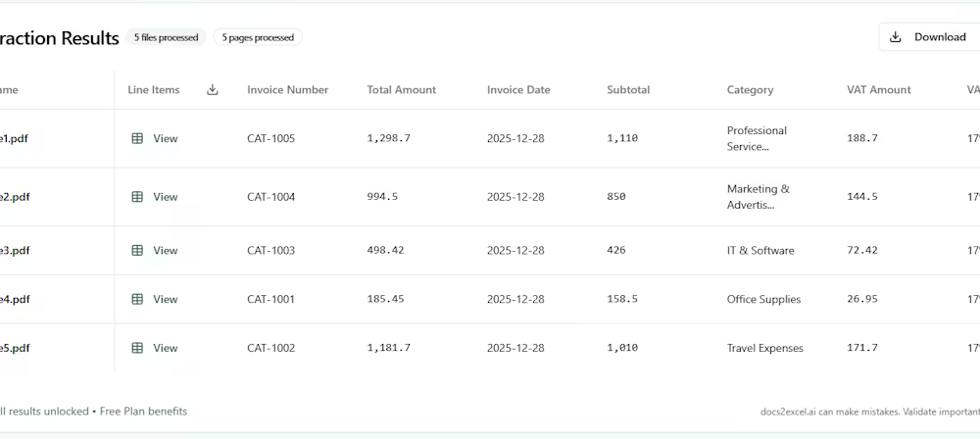
Task: Click the Total Amount column header
Action: tap(401, 90)
